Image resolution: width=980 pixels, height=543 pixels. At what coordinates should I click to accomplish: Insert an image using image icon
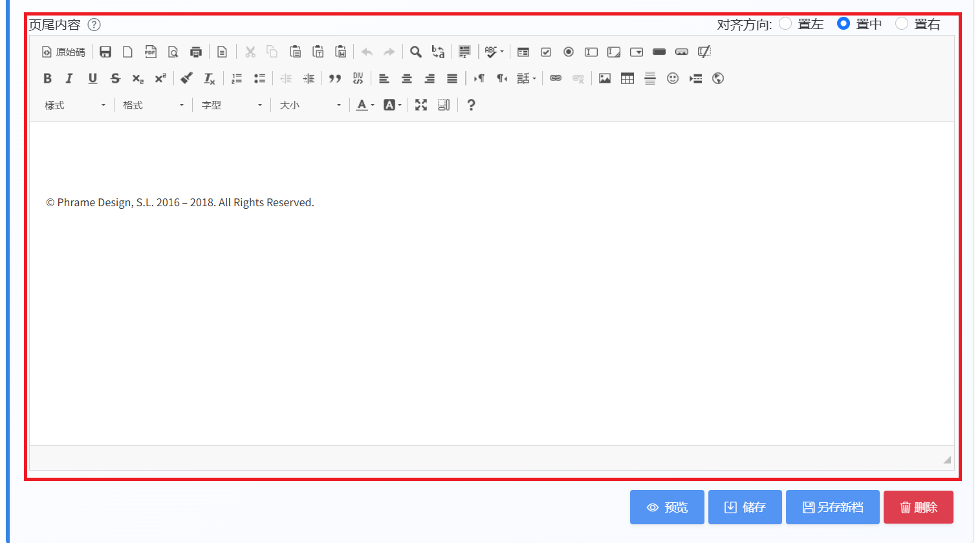click(x=605, y=78)
